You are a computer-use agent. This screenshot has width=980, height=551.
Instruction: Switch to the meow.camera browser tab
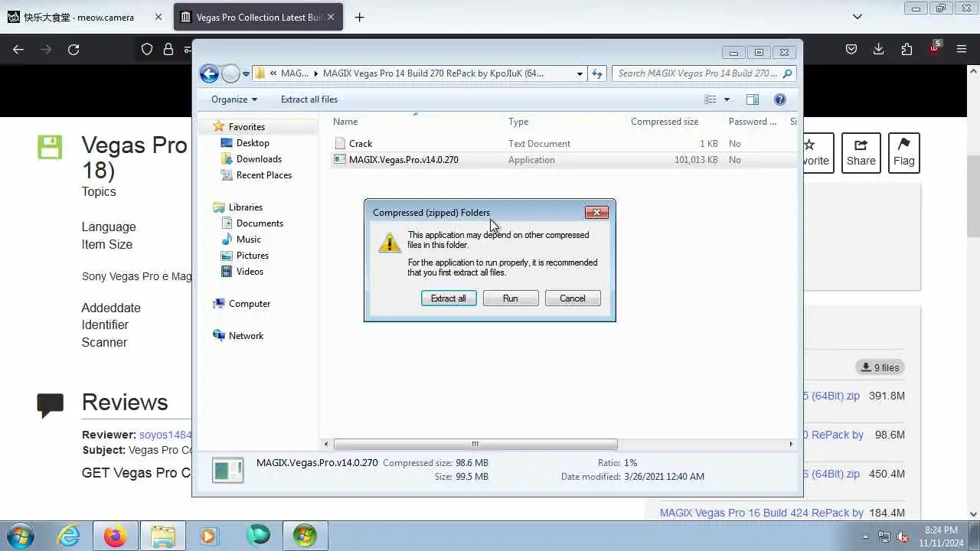coord(78,17)
